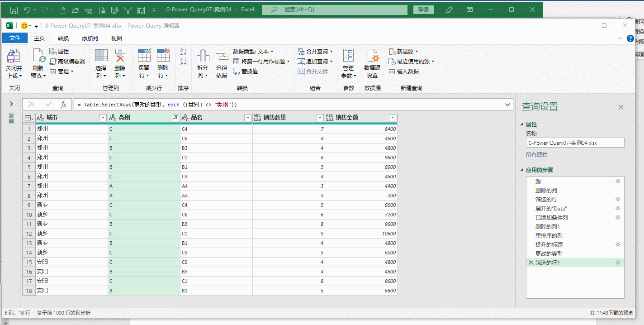Viewport: 644px width, 325px height.
Task: Open the New Source (新建源) dropdown
Action: tap(404, 51)
